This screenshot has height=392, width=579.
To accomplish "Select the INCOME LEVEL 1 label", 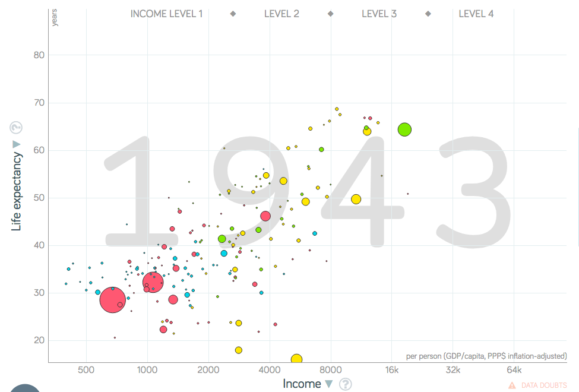I will pos(166,14).
